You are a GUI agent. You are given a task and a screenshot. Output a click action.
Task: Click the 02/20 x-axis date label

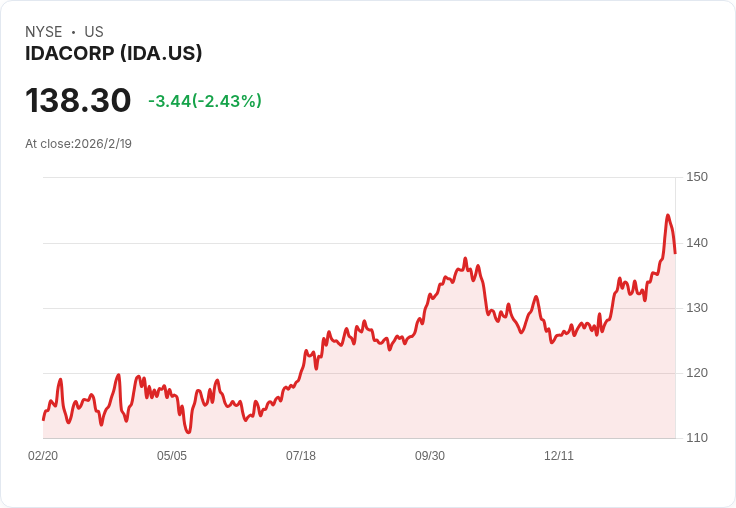coord(43,455)
